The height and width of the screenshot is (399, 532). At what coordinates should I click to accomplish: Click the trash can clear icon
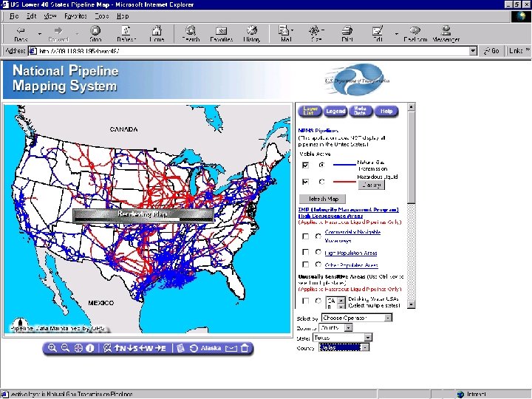tap(245, 348)
